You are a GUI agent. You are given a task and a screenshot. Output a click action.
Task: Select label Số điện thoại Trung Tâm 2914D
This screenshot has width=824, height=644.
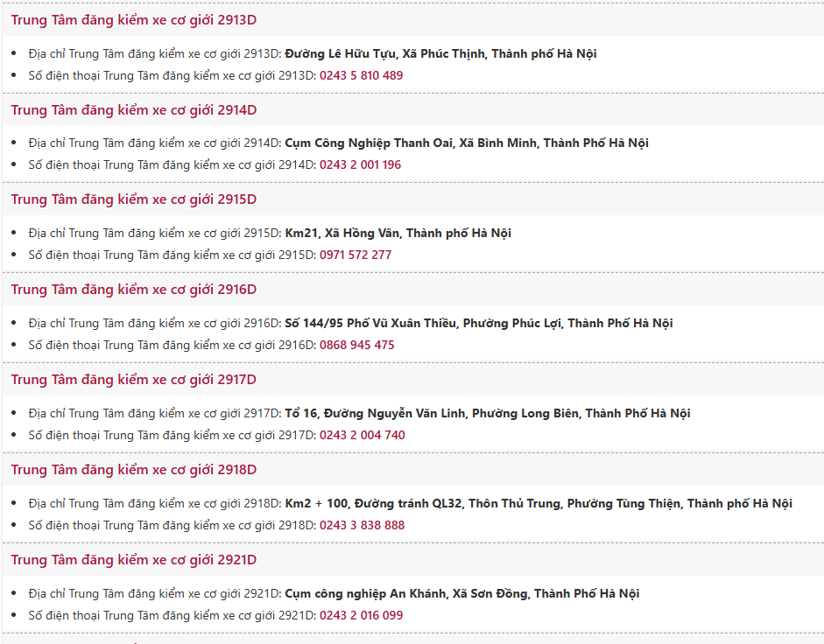click(173, 165)
